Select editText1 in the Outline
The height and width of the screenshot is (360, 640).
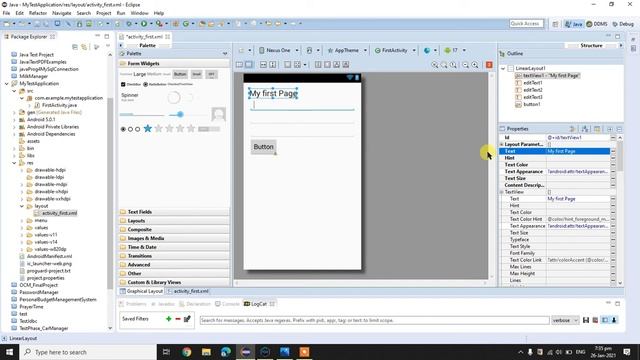532,83
